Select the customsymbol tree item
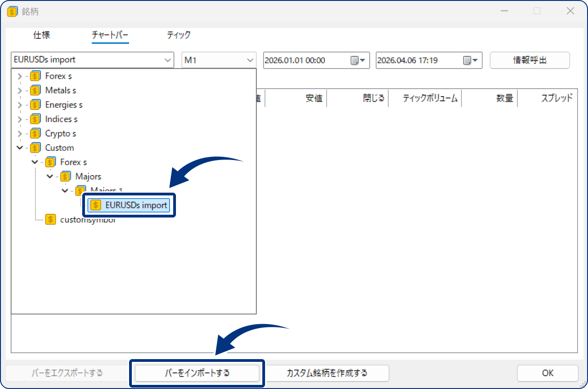Screen dimensions: 588x389 (x=87, y=220)
